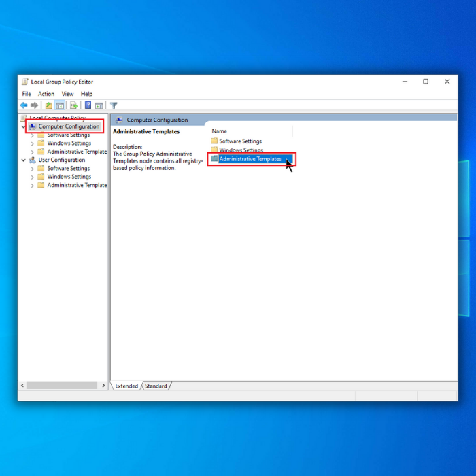
Task: Select Windows Settings label under User Configuration
Action: pos(69,177)
